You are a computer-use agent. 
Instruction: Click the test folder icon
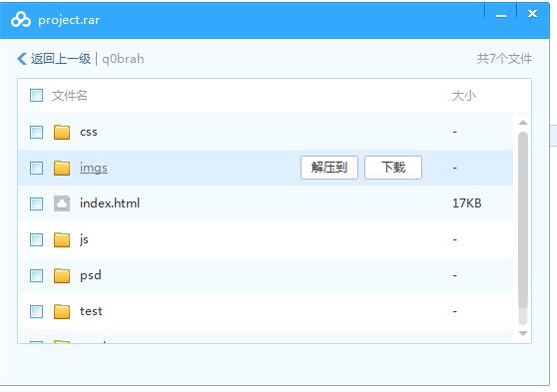point(62,311)
